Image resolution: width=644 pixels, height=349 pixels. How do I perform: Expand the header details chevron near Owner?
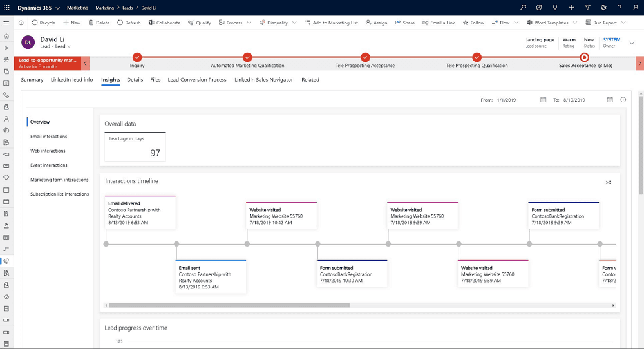pos(632,42)
